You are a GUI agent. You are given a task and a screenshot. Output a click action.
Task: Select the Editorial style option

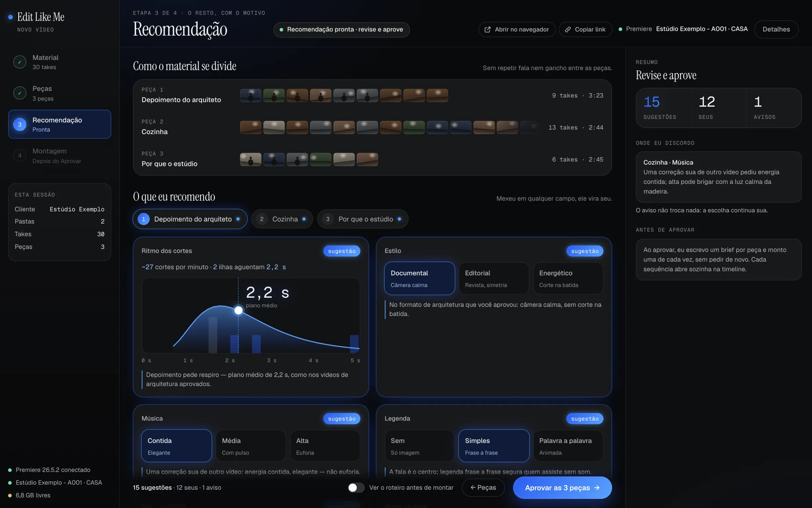(x=494, y=278)
